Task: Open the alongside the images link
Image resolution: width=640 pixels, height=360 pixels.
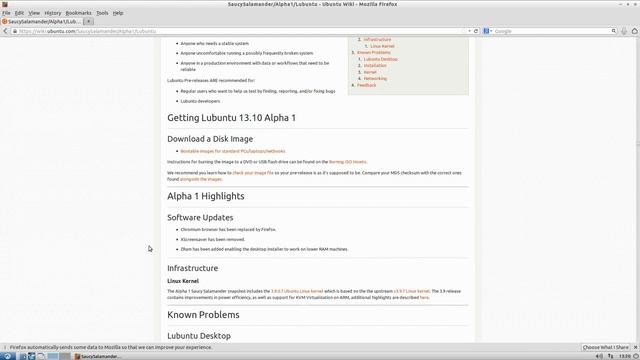Action: tap(200, 179)
